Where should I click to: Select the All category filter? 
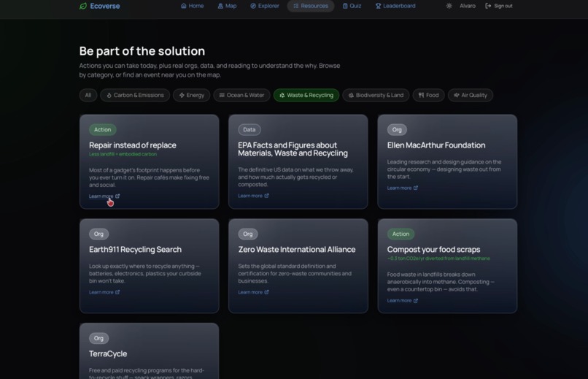(88, 96)
